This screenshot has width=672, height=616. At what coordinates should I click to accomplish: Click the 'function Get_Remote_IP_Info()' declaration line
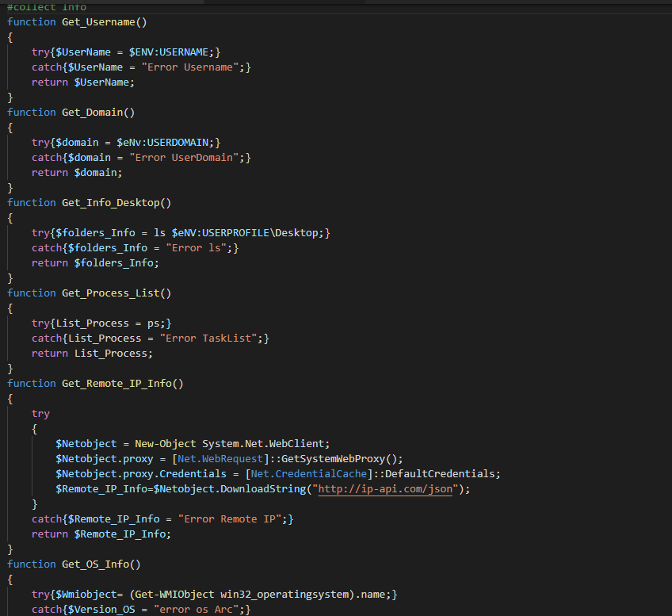95,384
